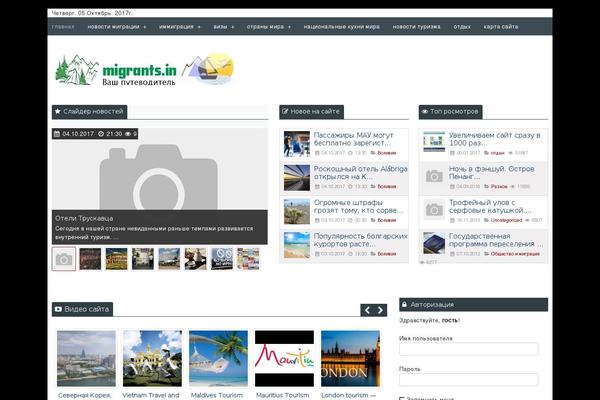Viewport: 600px width, 400px height.
Task: Click thumbnail of Пассажиры МАУ article
Action: coord(297,144)
